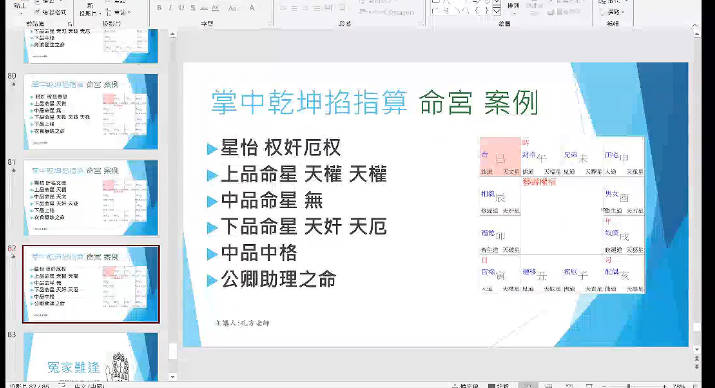Open the clipboard group dialog launcher

click(x=70, y=23)
